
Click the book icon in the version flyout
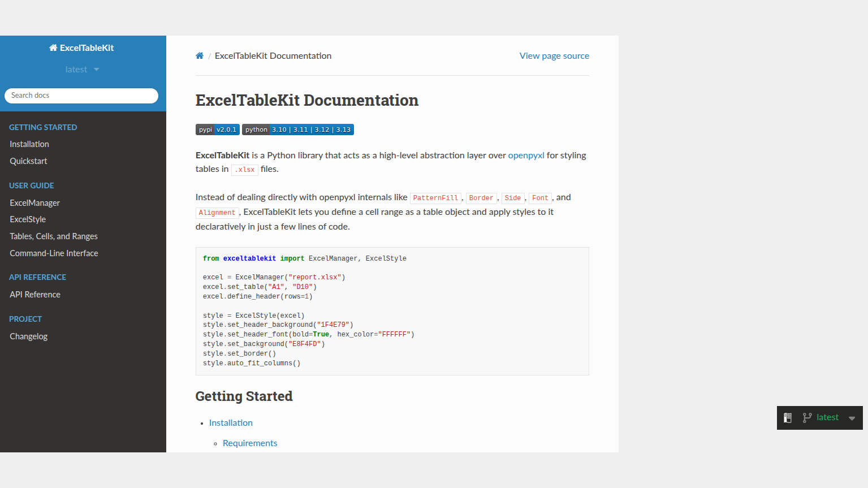tap(788, 418)
